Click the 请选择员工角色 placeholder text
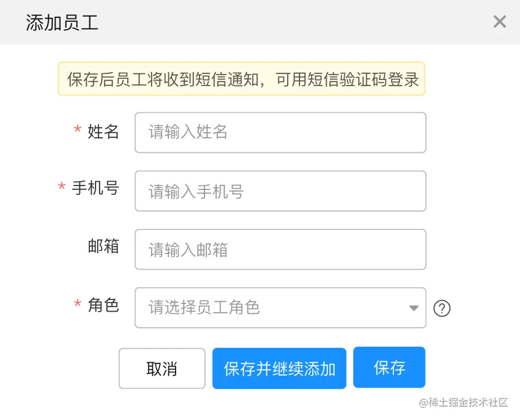The image size is (520, 420). coord(204,307)
